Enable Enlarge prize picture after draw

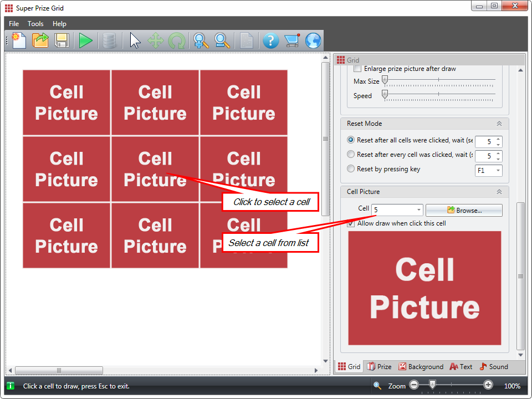pyautogui.click(x=357, y=69)
